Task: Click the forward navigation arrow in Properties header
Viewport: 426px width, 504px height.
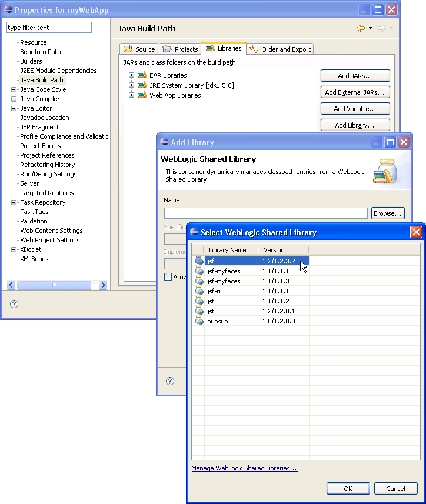Action: [382, 28]
